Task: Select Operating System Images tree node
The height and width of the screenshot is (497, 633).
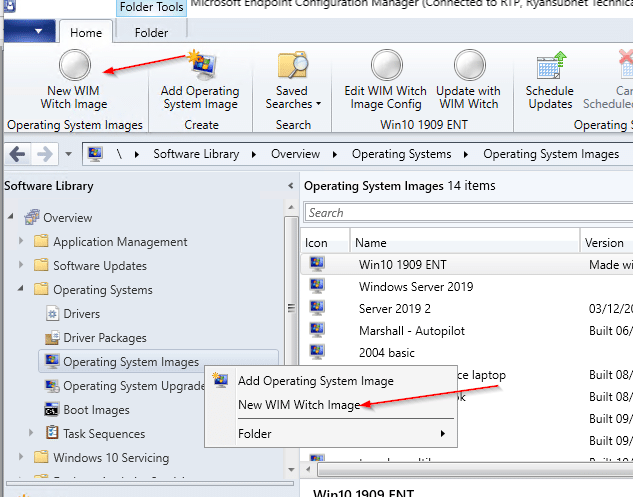Action: pyautogui.click(x=131, y=362)
